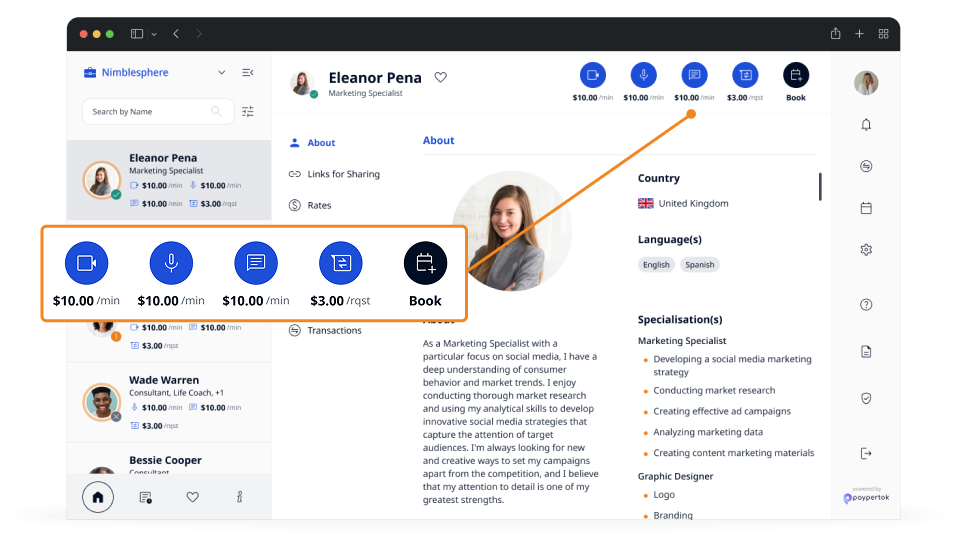Click Eleanor Pena header avatar

[302, 83]
